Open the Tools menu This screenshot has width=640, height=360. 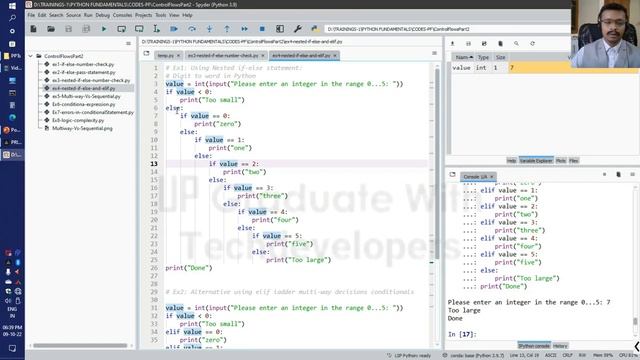coord(160,15)
